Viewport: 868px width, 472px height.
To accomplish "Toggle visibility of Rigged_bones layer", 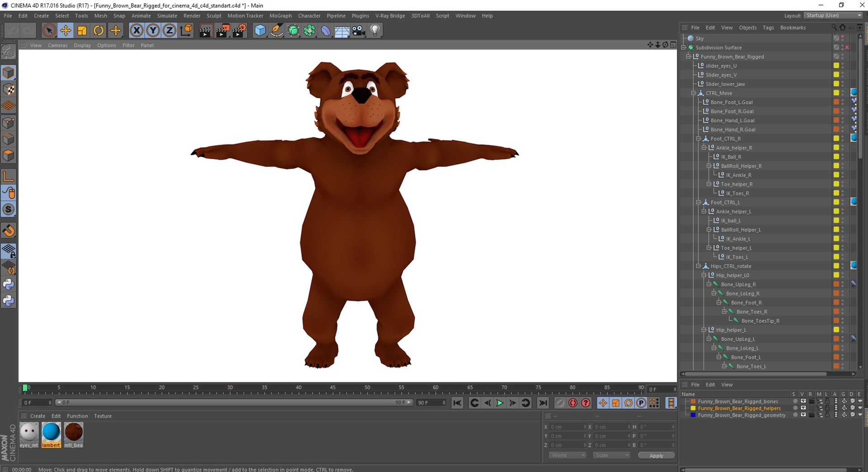I will point(803,401).
